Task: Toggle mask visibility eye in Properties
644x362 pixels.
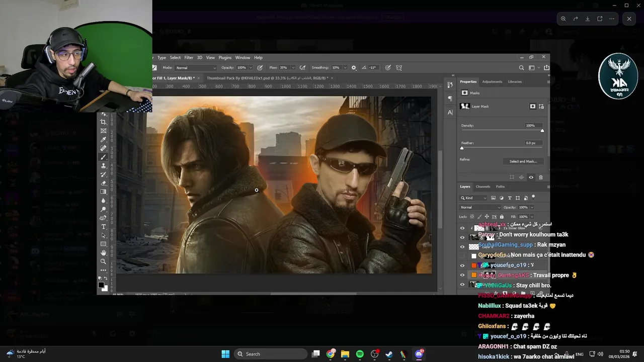Action: tap(531, 177)
